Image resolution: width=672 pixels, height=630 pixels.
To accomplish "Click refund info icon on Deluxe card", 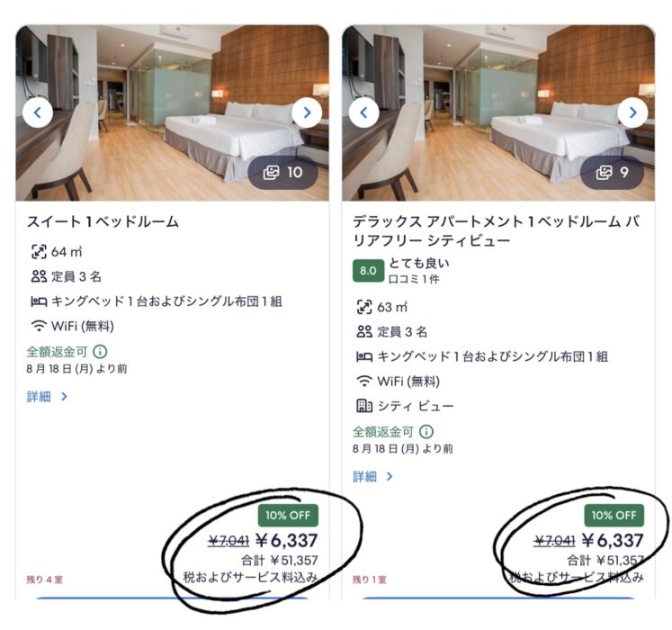I will pyautogui.click(x=426, y=431).
